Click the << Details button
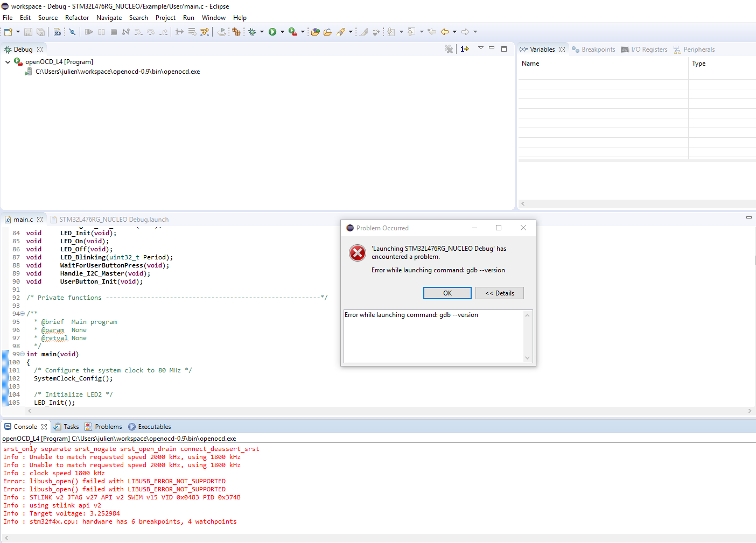756x543 pixels. coord(500,293)
